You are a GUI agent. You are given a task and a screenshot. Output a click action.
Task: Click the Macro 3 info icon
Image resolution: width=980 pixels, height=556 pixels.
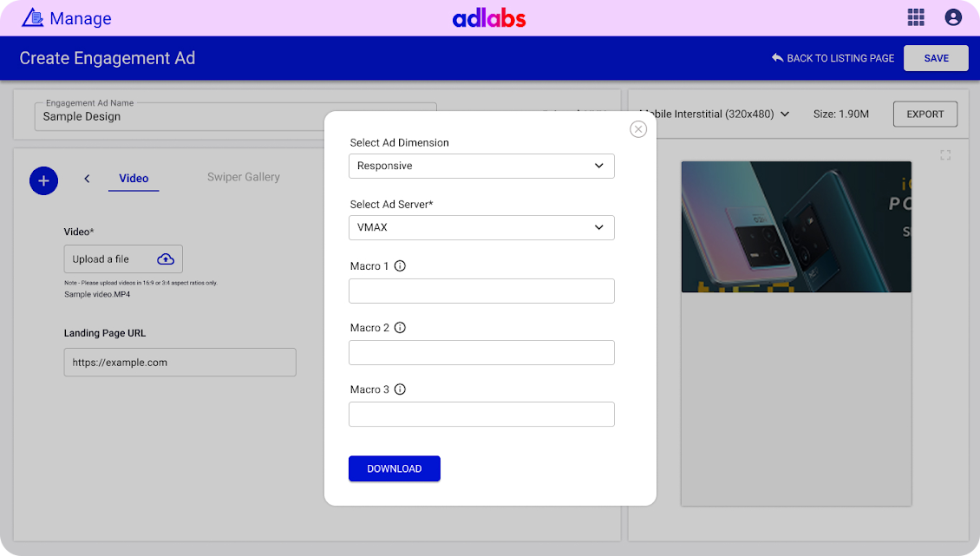[x=400, y=389]
